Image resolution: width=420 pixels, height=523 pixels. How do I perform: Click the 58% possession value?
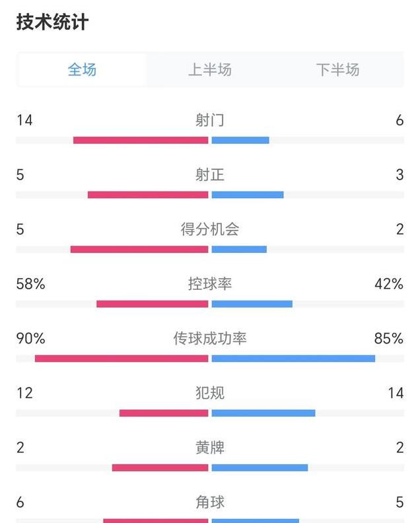31,285
